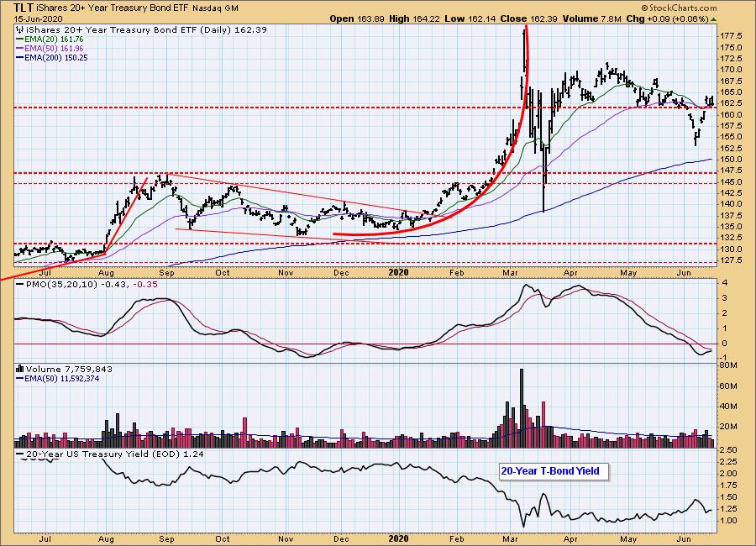
Task: Click the Jun label on the bottom date axis
Action: [684, 539]
